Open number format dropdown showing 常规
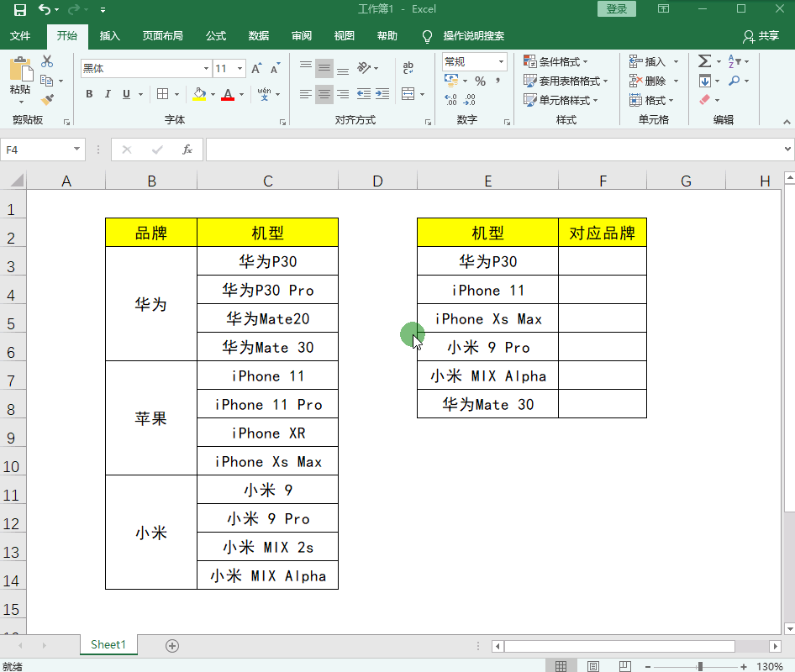795x672 pixels. pos(501,62)
